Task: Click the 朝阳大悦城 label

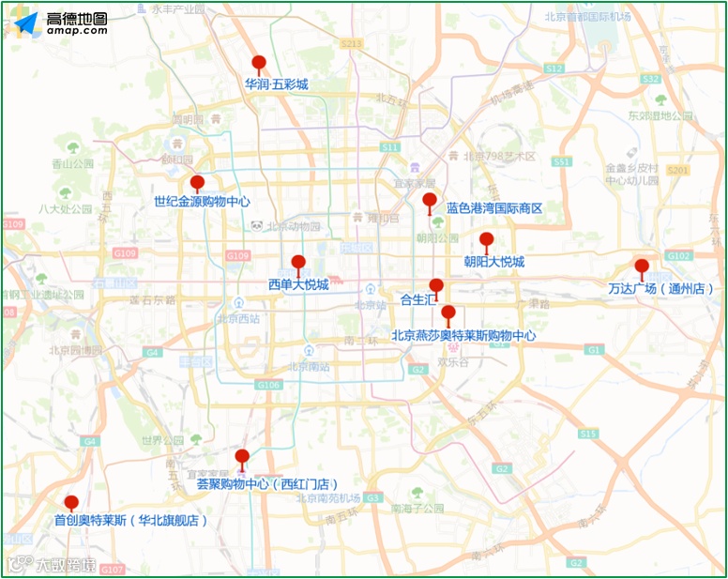Action: 494,262
